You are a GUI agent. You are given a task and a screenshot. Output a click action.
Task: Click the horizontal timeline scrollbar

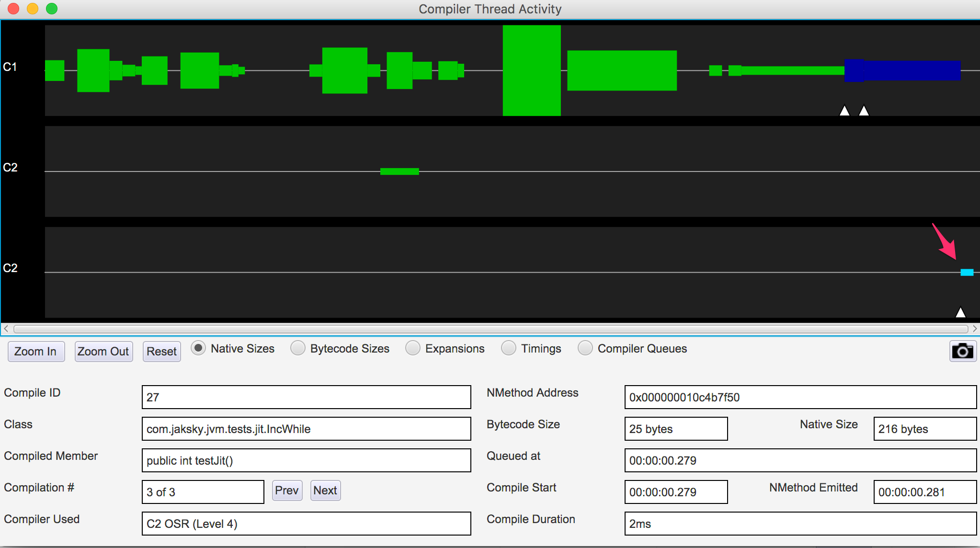pos(490,329)
